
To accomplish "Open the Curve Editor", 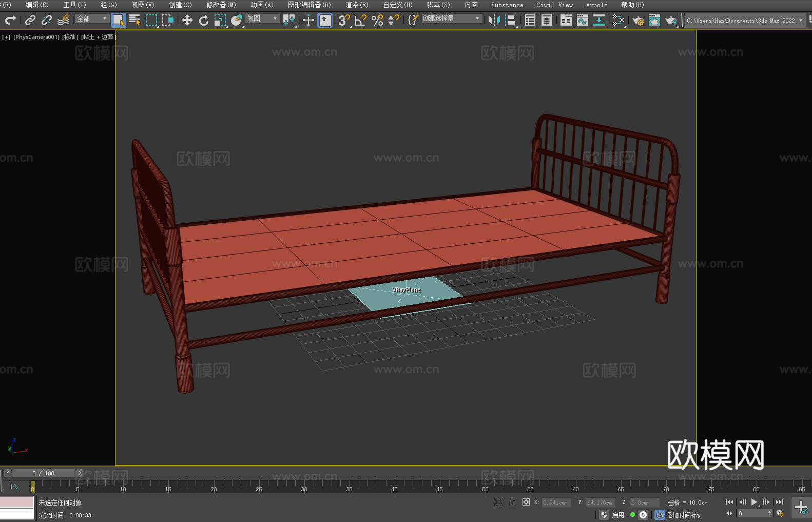I will pyautogui.click(x=582, y=21).
